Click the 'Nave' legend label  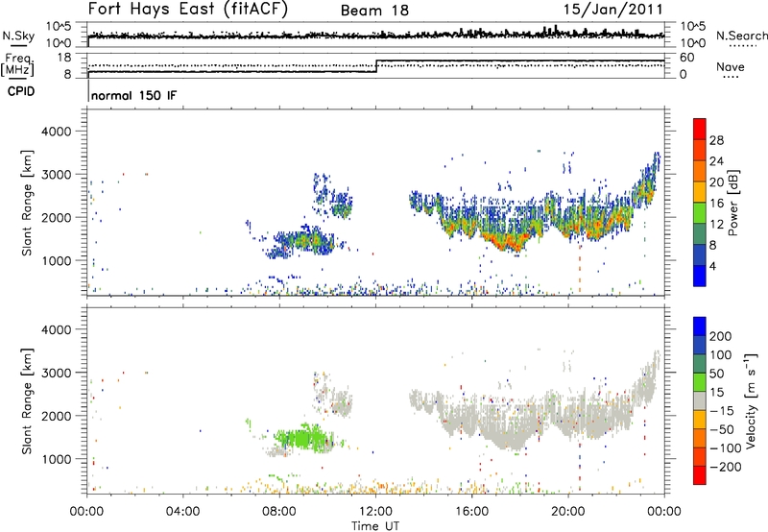731,66
